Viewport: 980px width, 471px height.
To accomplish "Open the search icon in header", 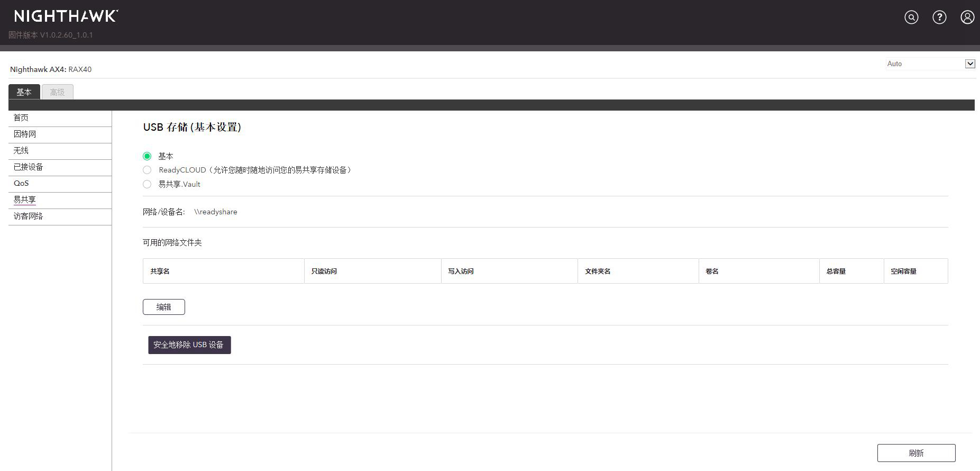I will pyautogui.click(x=911, y=17).
